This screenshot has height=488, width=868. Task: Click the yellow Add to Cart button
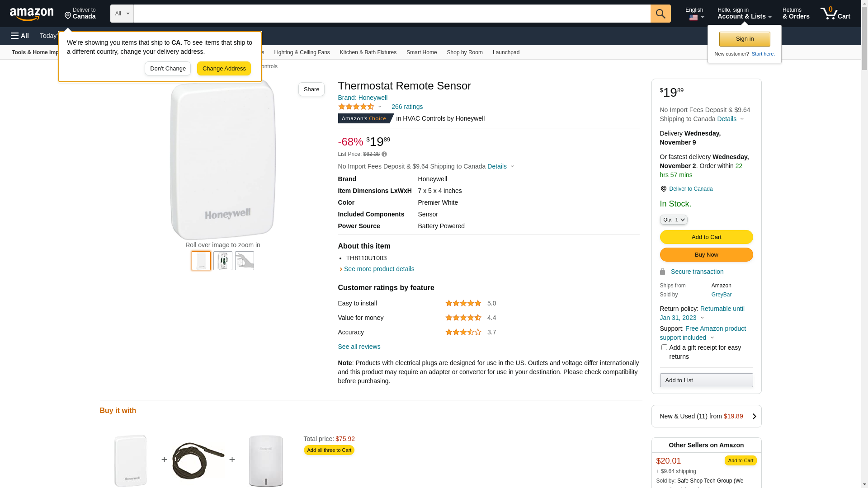(x=706, y=237)
